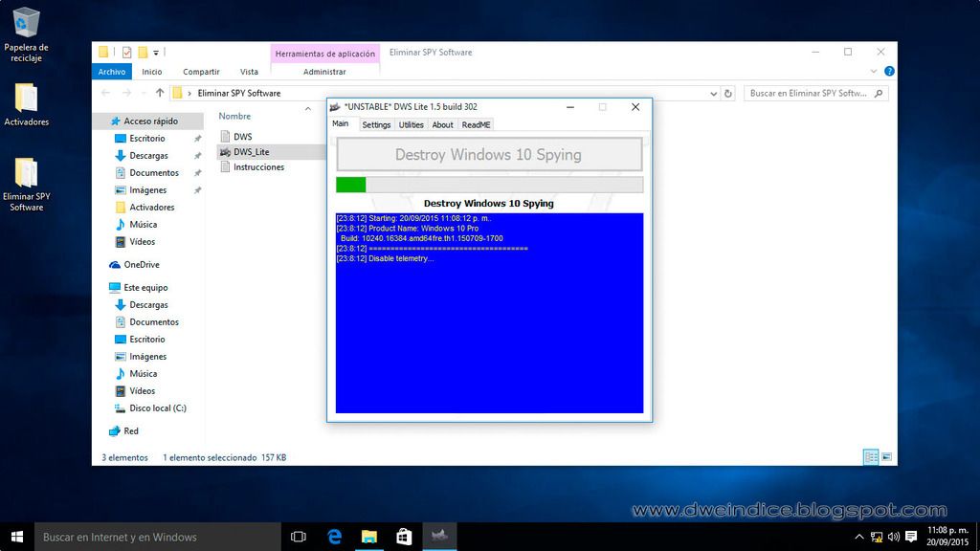The image size is (980, 551).
Task: Click the DWS Lite taskbar icon
Action: (439, 537)
